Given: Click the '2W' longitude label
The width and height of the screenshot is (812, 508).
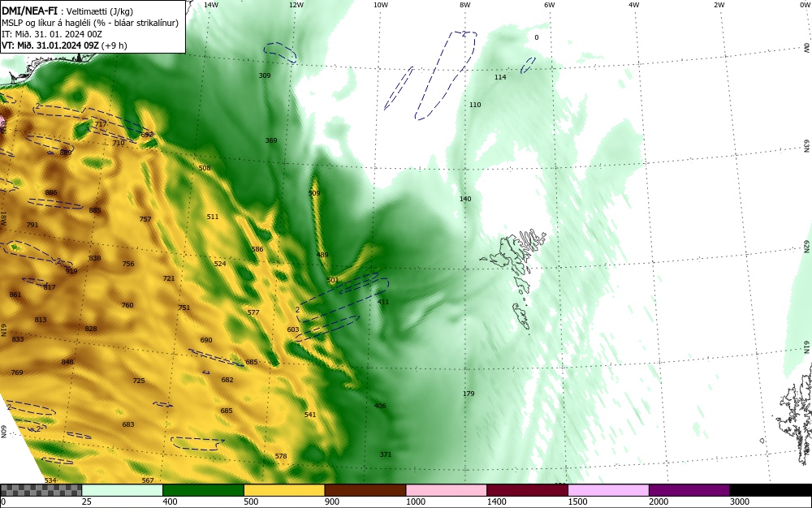Looking at the screenshot, I should (719, 5).
